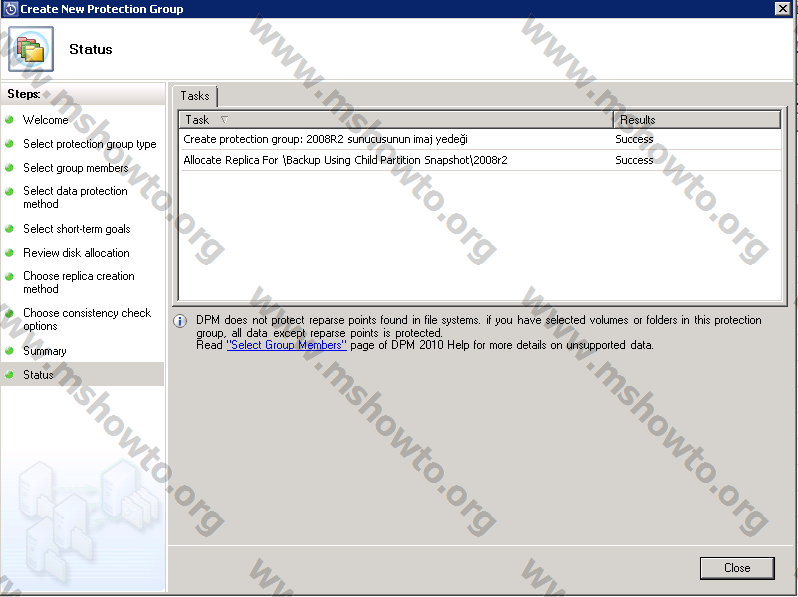Click the clock icon in the title bar
The height and width of the screenshot is (597, 798).
[10, 8]
